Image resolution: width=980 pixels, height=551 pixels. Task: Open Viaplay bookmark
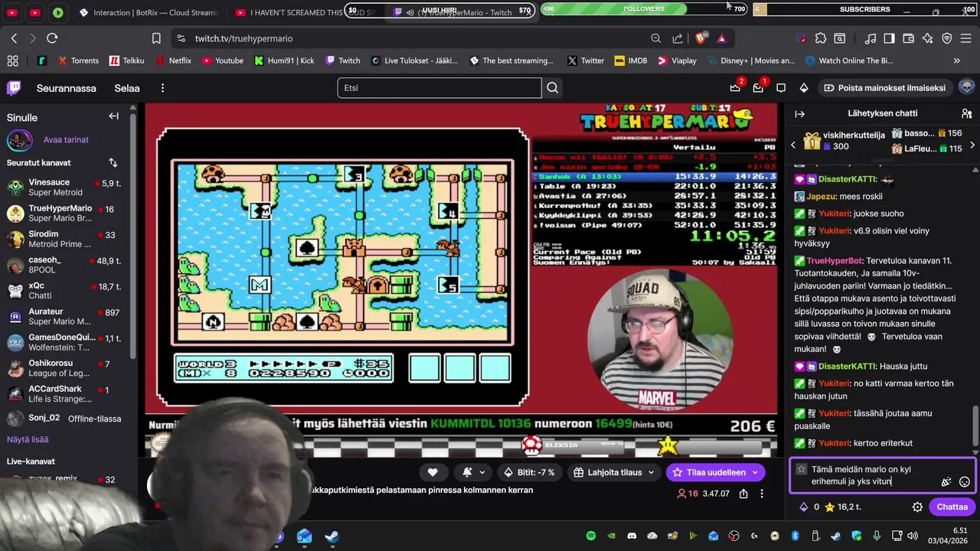point(677,60)
